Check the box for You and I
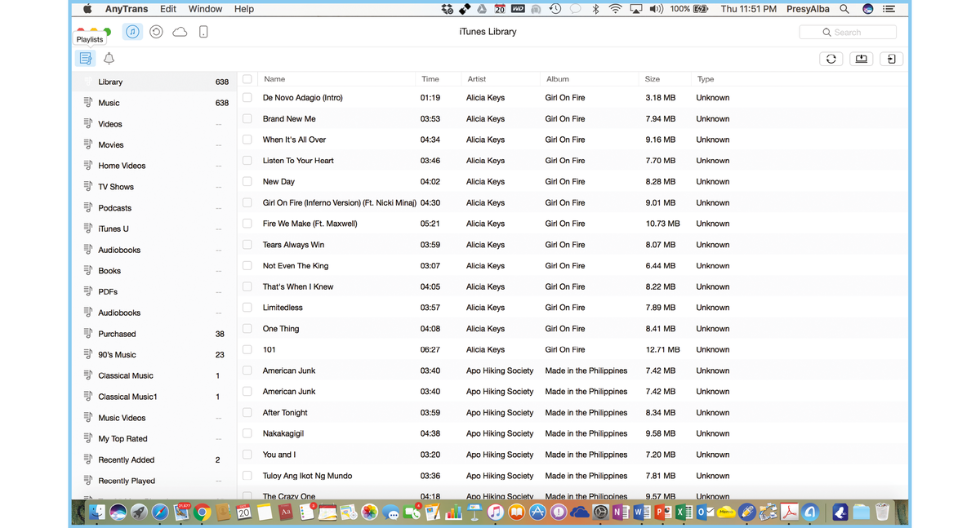The image size is (980, 528). click(247, 455)
